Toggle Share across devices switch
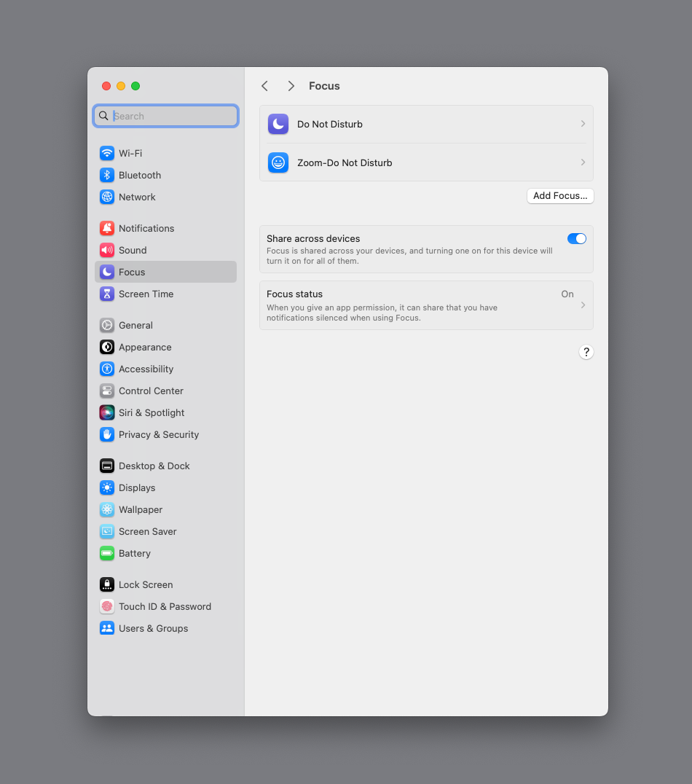This screenshot has width=692, height=784. 576,239
